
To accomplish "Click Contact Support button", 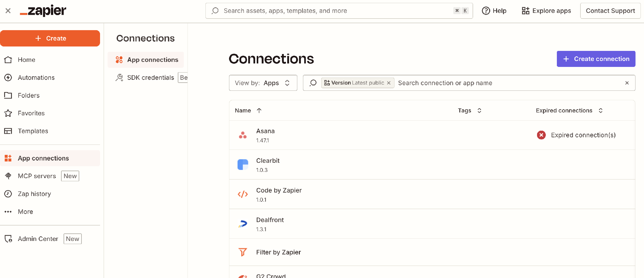I will pyautogui.click(x=610, y=11).
